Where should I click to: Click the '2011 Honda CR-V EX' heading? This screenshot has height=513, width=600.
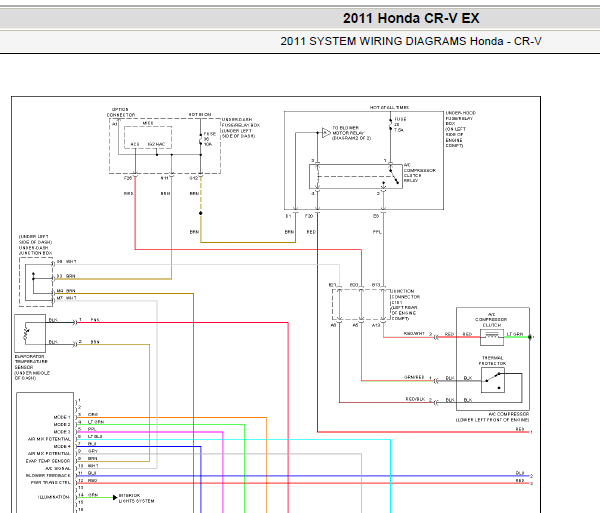411,18
